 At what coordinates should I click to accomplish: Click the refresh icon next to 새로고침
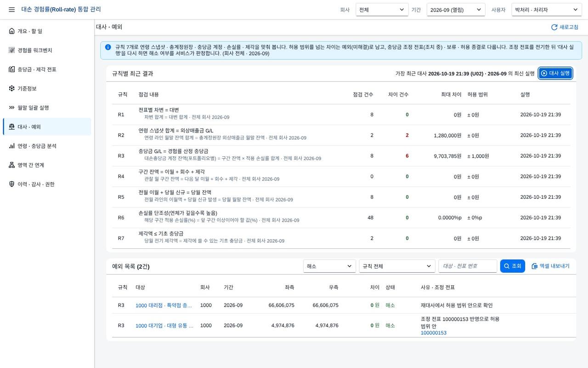pyautogui.click(x=554, y=27)
